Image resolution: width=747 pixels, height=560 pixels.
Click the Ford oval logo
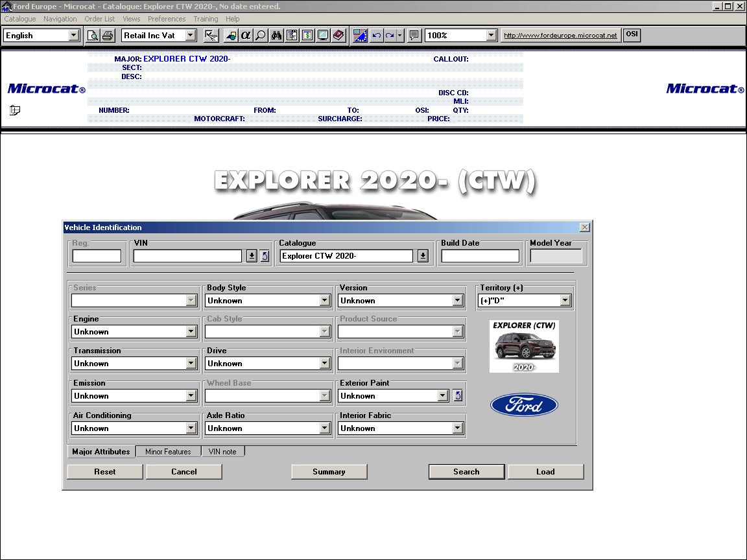pos(524,404)
